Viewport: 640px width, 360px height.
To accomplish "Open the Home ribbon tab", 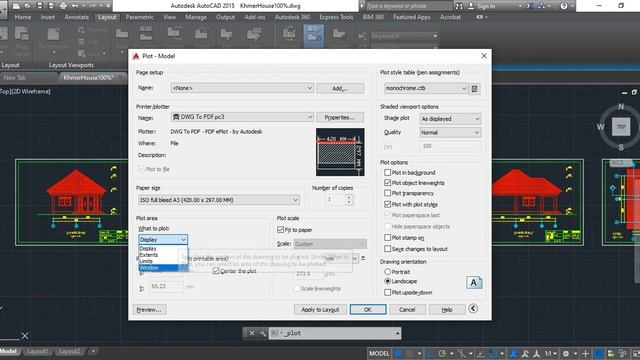I will [x=22, y=17].
